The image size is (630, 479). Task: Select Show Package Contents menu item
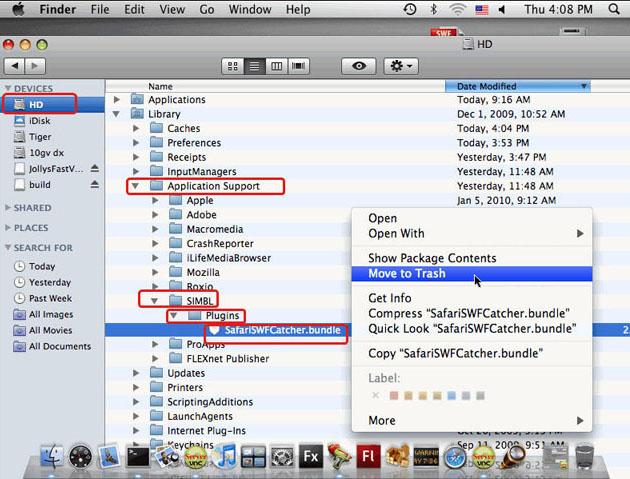pyautogui.click(x=431, y=258)
